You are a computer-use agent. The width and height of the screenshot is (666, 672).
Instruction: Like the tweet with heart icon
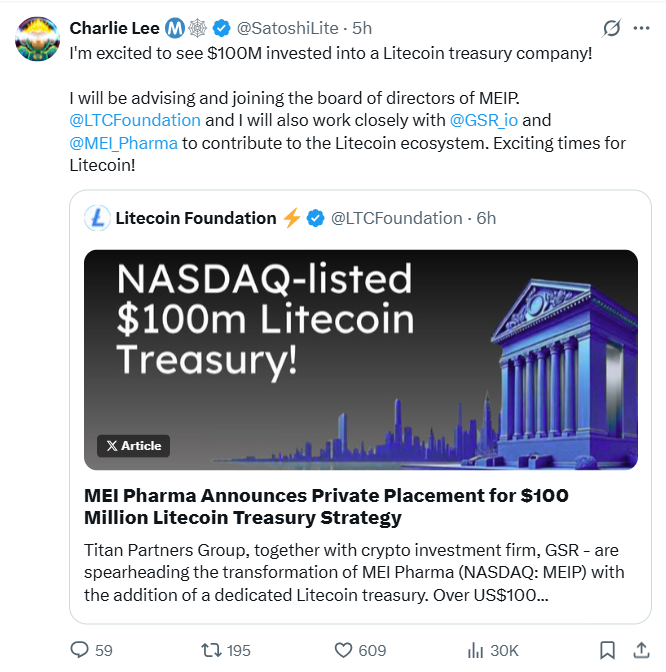[x=343, y=650]
